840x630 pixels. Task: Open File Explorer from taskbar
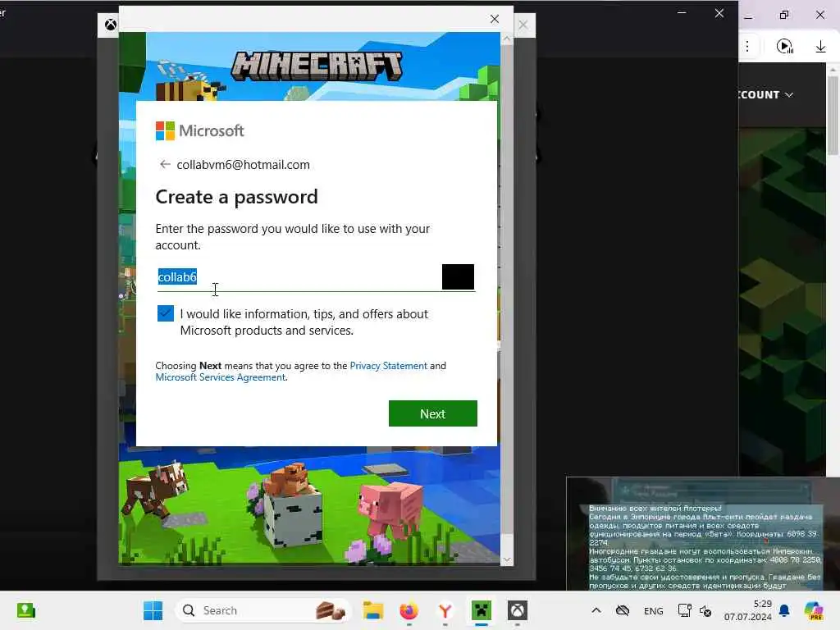(373, 610)
